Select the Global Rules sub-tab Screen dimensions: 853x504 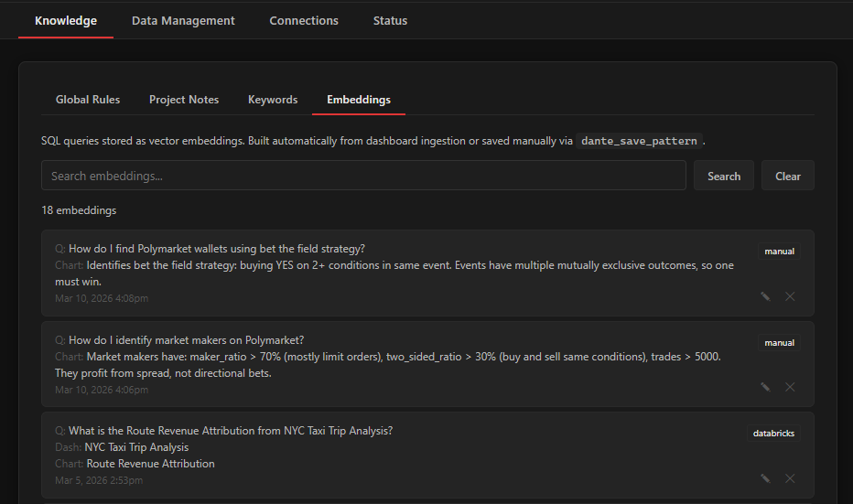[x=88, y=100]
